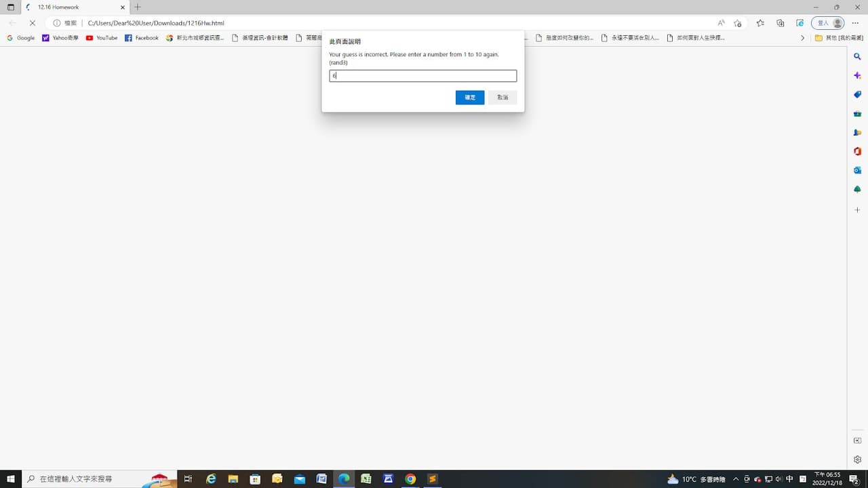Launch Google Chrome from the taskbar
The image size is (868, 488).
pos(410,479)
